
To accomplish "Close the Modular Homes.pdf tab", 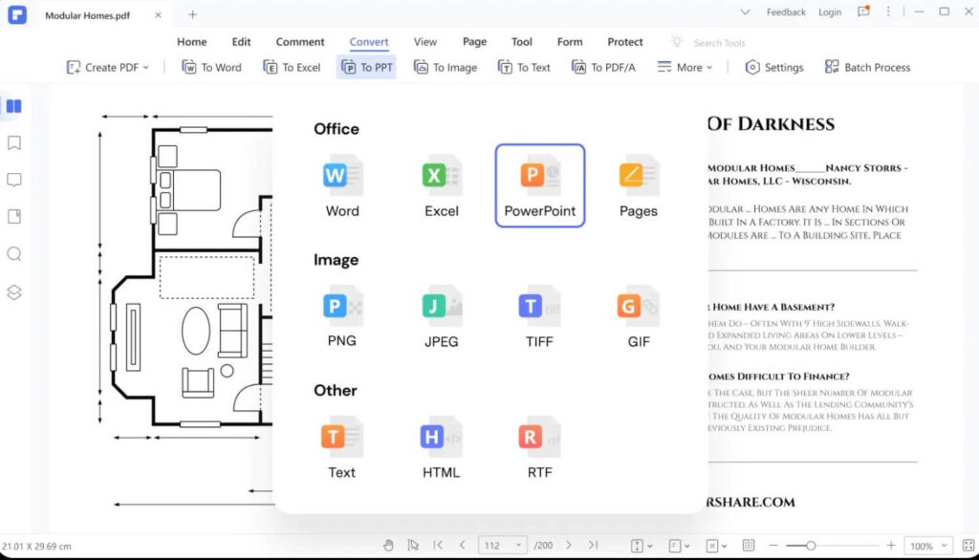I will click(x=158, y=15).
